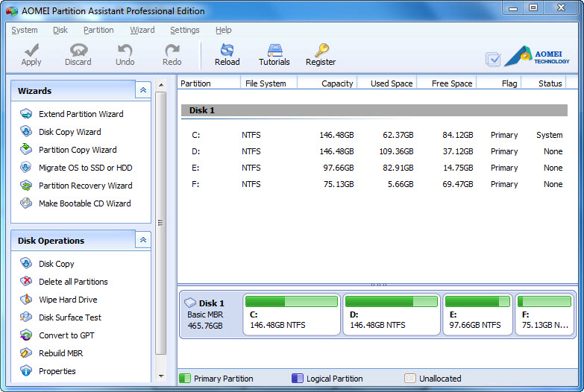Open the Partition menu
Viewport: 584px width, 392px height.
click(98, 30)
